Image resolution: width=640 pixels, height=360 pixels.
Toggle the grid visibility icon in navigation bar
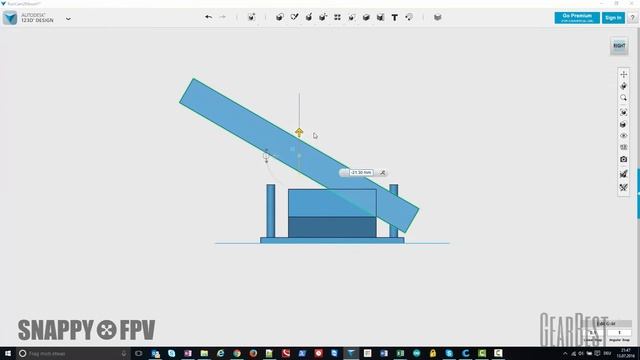click(x=623, y=147)
